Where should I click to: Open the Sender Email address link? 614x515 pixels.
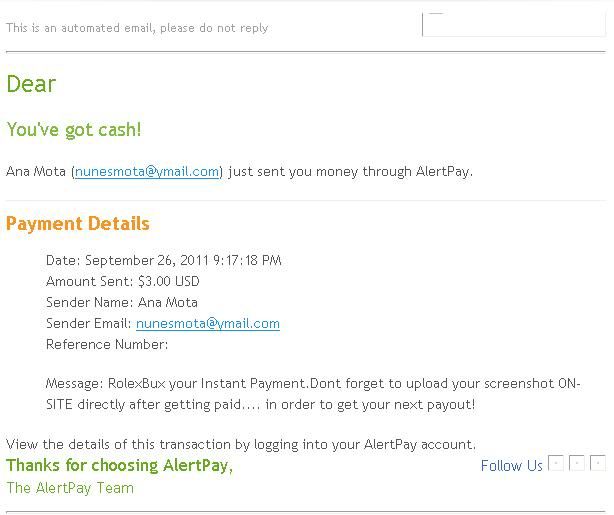208,323
